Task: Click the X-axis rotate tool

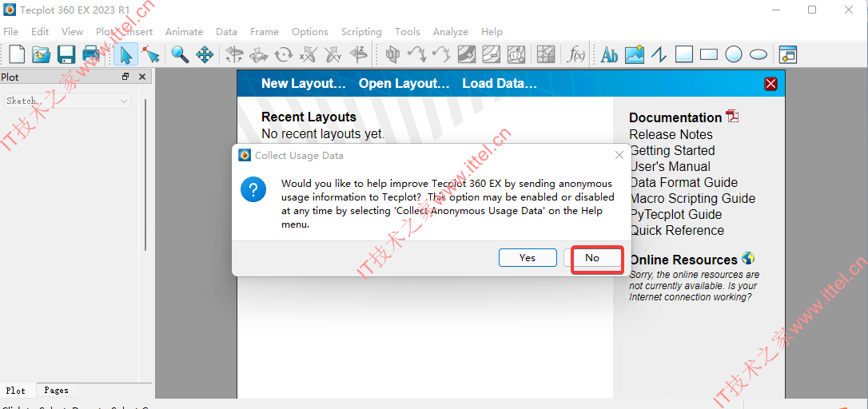Action: click(x=308, y=54)
